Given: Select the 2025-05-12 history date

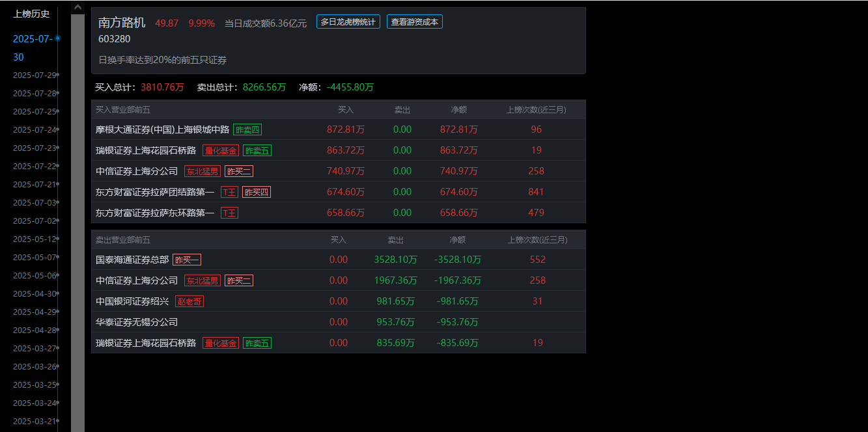Looking at the screenshot, I should (35, 239).
